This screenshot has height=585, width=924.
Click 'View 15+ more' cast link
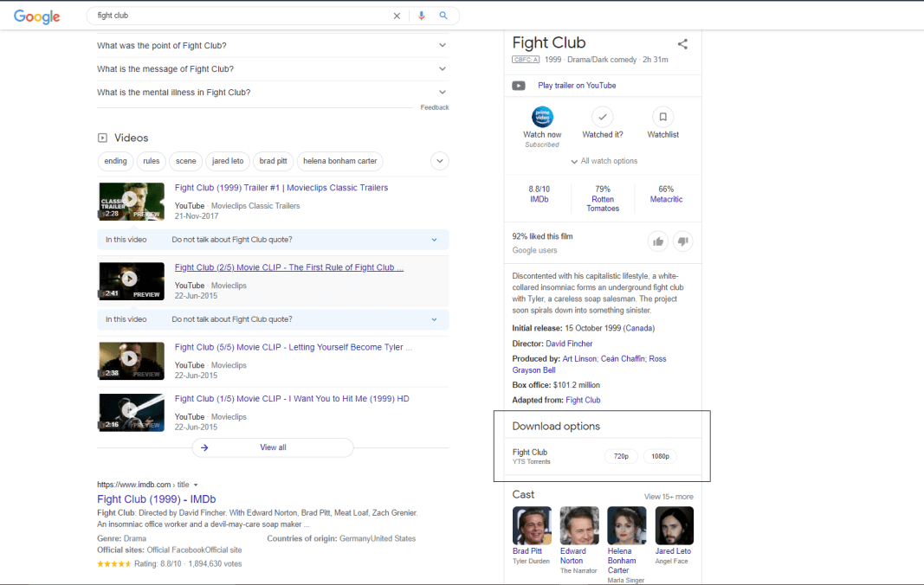tap(669, 497)
